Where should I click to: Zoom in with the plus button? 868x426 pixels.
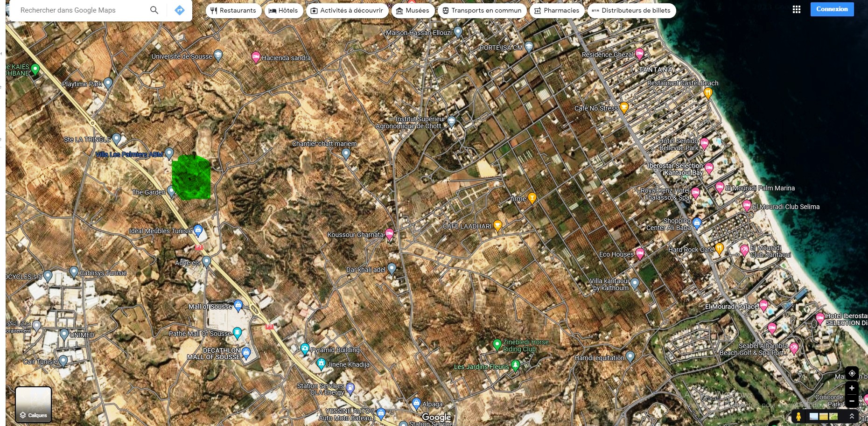click(852, 388)
